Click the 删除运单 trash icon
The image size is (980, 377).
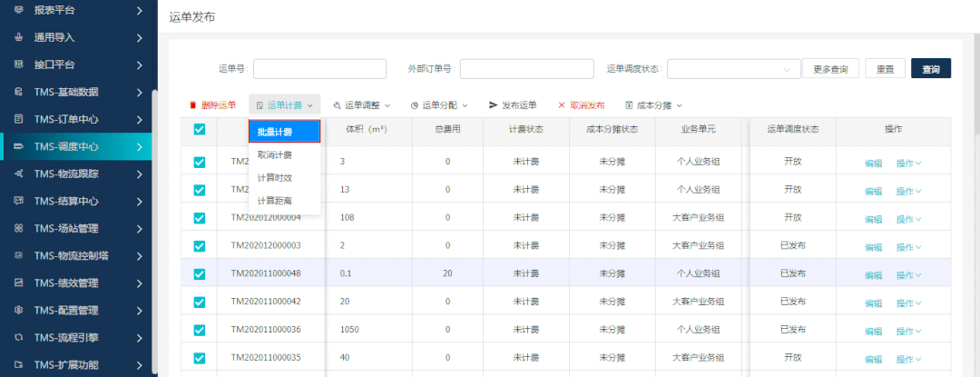[x=192, y=105]
